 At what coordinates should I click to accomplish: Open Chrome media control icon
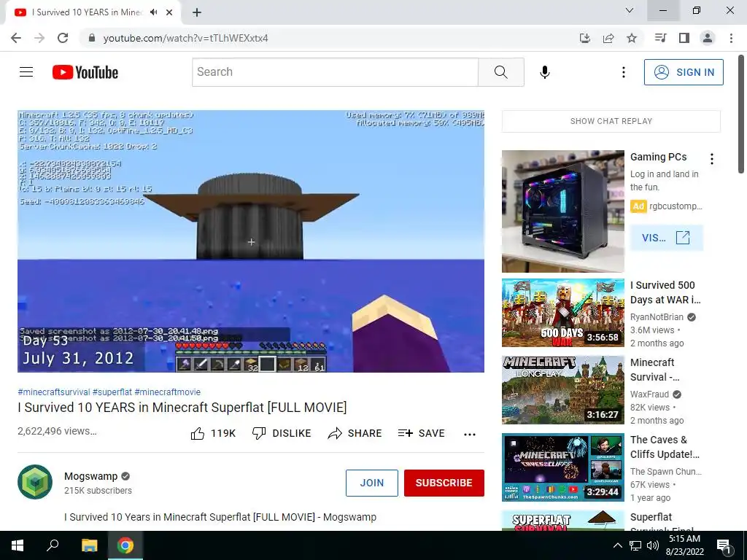pyautogui.click(x=660, y=38)
